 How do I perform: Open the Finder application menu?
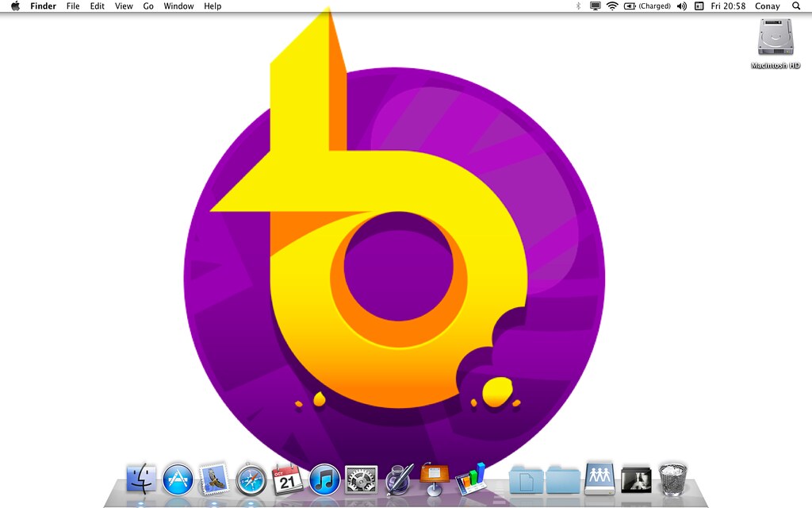43,6
